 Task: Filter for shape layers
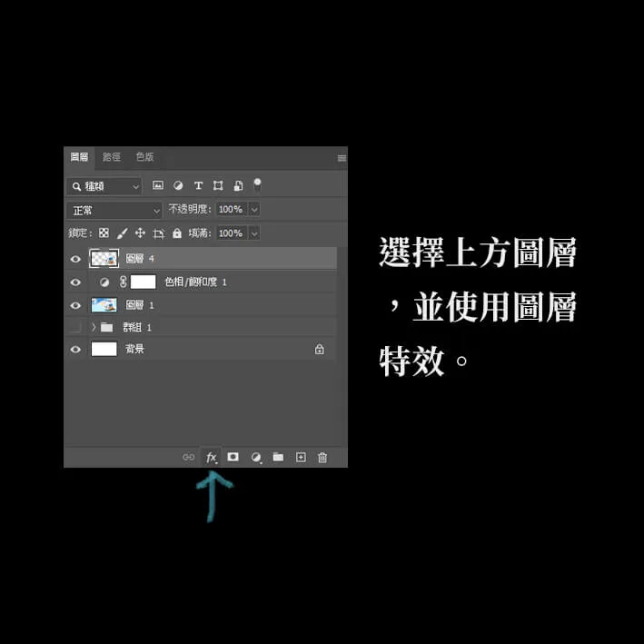pyautogui.click(x=218, y=185)
